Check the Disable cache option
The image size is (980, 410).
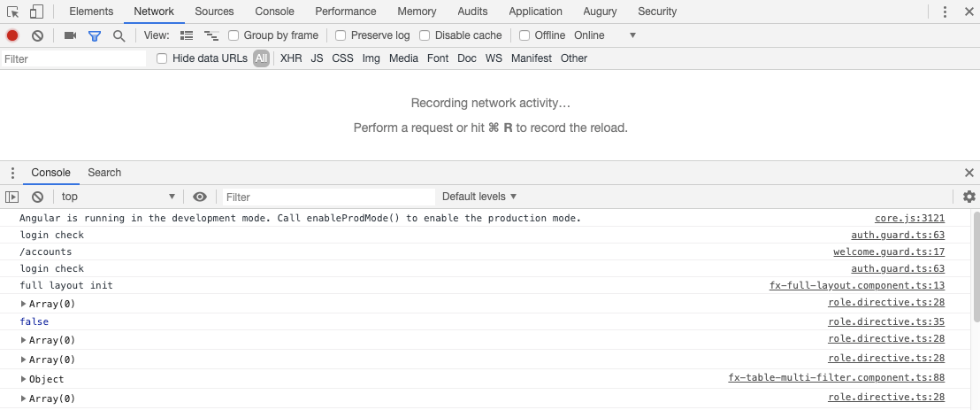click(425, 35)
